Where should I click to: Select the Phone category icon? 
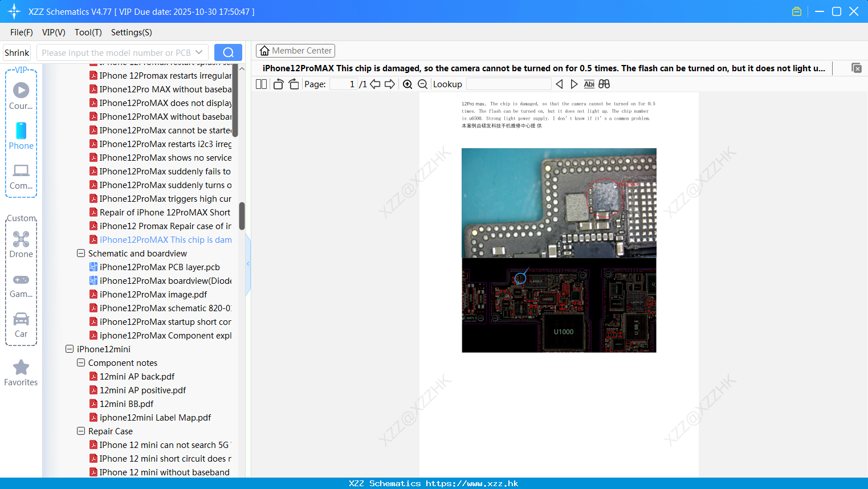[x=21, y=136]
